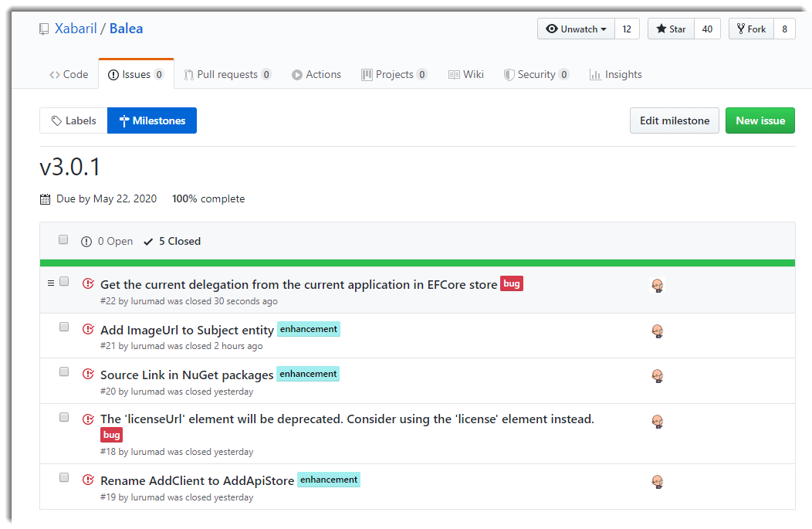The height and width of the screenshot is (529, 812).
Task: Click the repository book icon beside Xabaril
Action: 43,29
